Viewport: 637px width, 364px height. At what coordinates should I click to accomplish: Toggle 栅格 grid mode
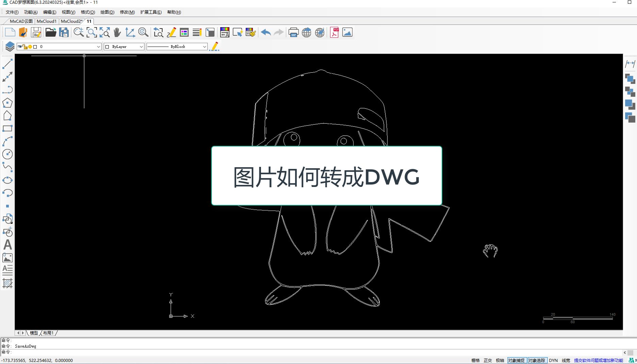click(x=475, y=360)
